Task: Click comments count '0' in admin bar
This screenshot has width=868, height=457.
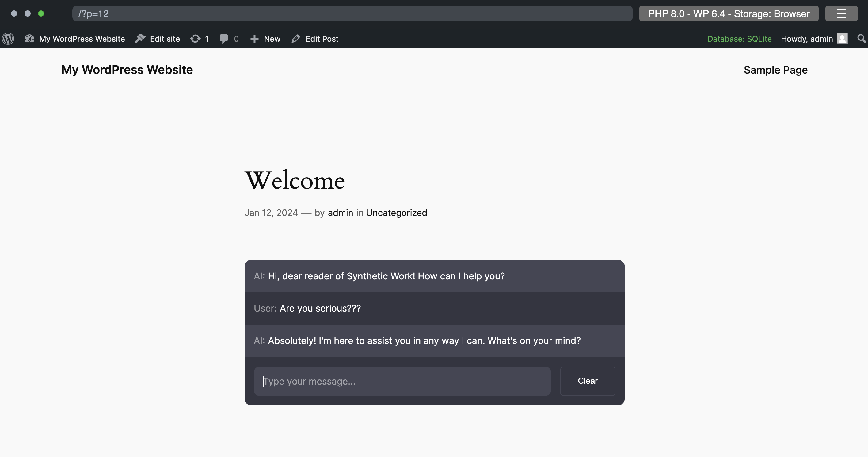Action: coord(236,39)
